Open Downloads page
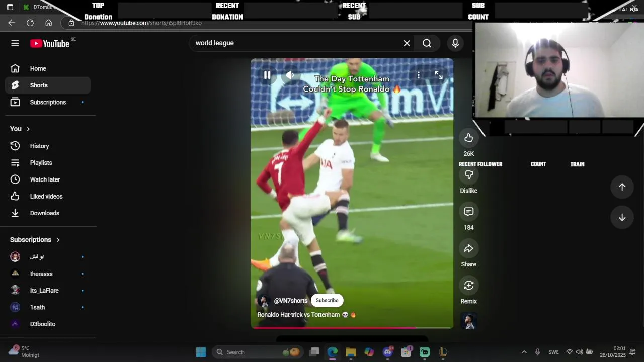Screen dimensions: 644x362 click(x=48, y=213)
